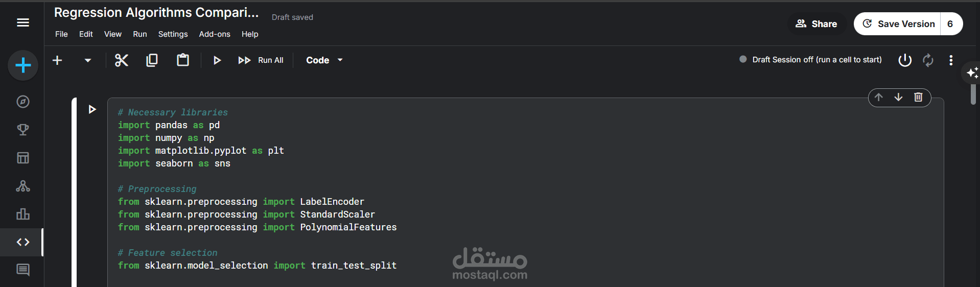Toggle the session power button
The width and height of the screenshot is (980, 287).
click(904, 60)
